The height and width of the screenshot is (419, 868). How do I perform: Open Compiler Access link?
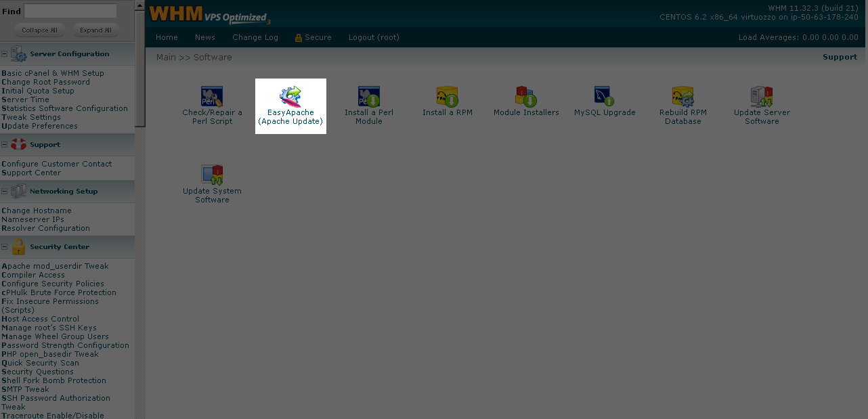(33, 275)
